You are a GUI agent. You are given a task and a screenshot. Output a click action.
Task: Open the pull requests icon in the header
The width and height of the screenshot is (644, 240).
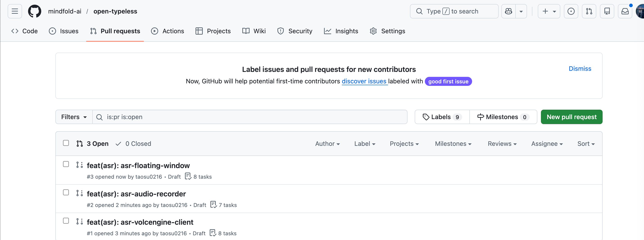pos(589,11)
